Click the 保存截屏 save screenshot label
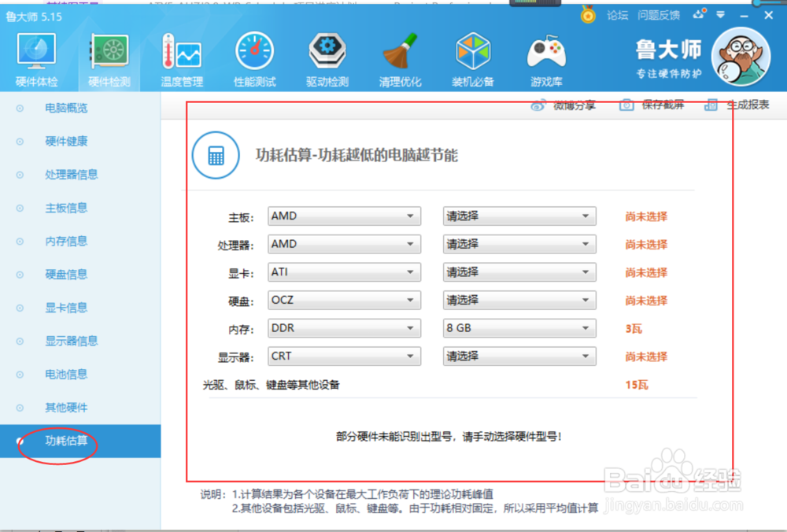This screenshot has height=532, width=787. (663, 105)
